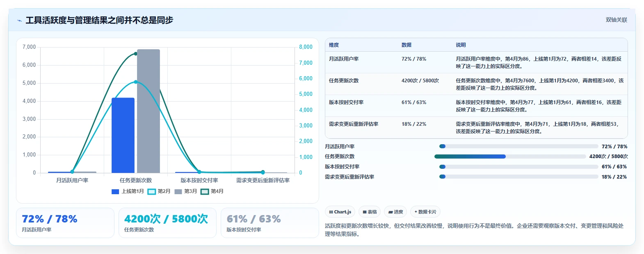Click the 4200次 / 5800次 value beside progress bar
Image resolution: width=644 pixels, height=254 pixels.
click(609, 156)
